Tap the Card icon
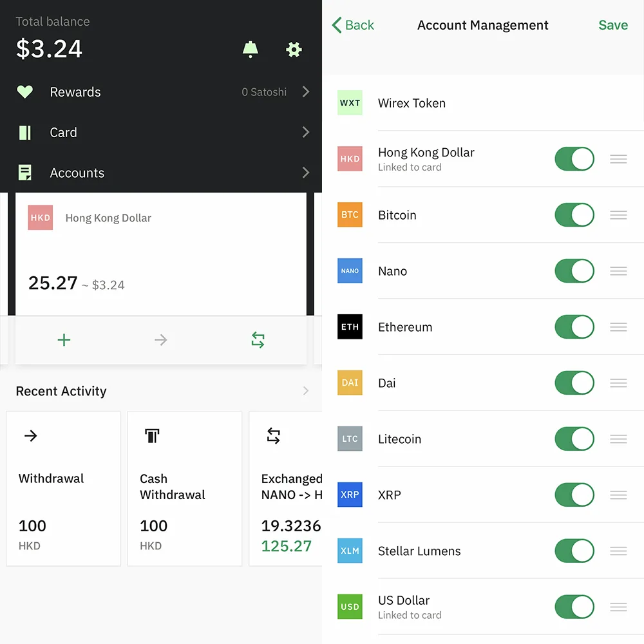Viewport: 644px width, 644px height. 24,133
